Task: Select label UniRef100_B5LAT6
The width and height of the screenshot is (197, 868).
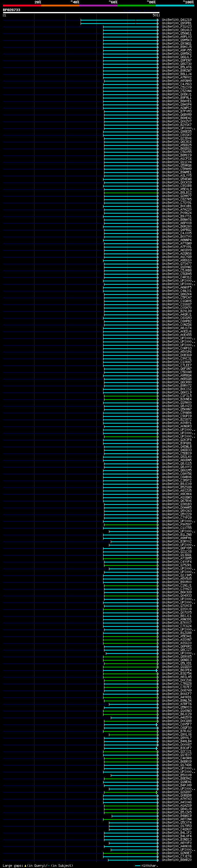Action: (x=177, y=67)
